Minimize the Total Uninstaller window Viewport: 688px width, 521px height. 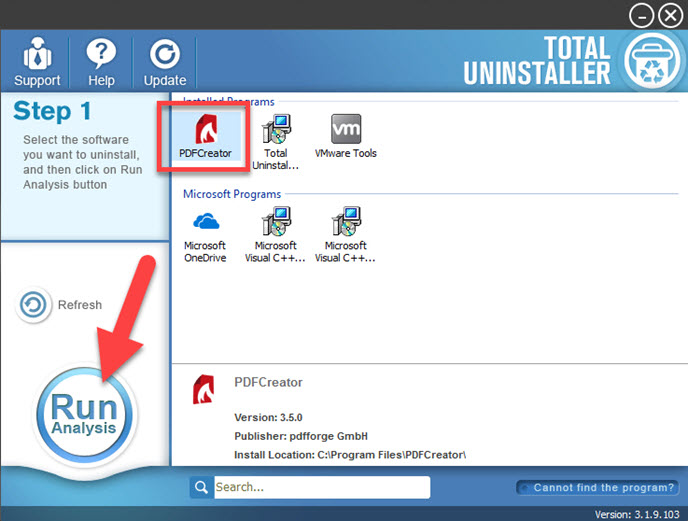641,15
